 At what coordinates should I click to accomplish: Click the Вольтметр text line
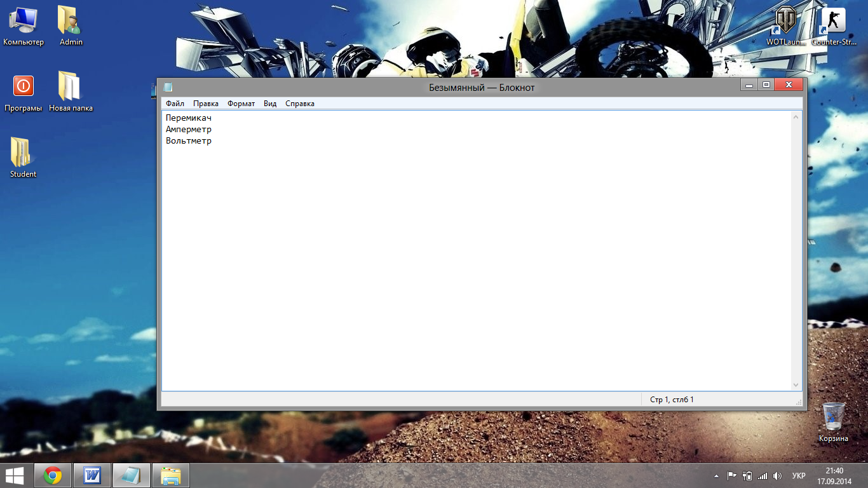[x=189, y=141]
